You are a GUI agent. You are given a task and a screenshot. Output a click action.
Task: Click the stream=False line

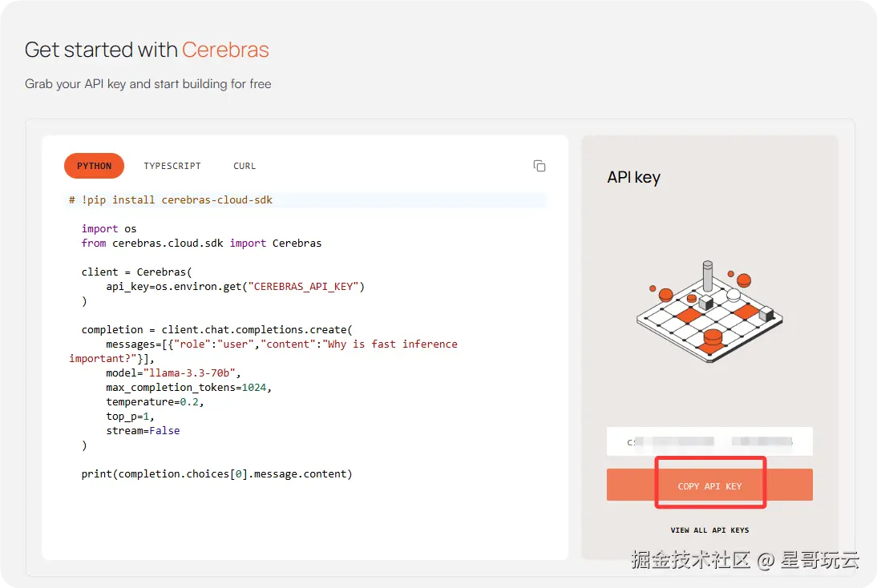tap(143, 431)
